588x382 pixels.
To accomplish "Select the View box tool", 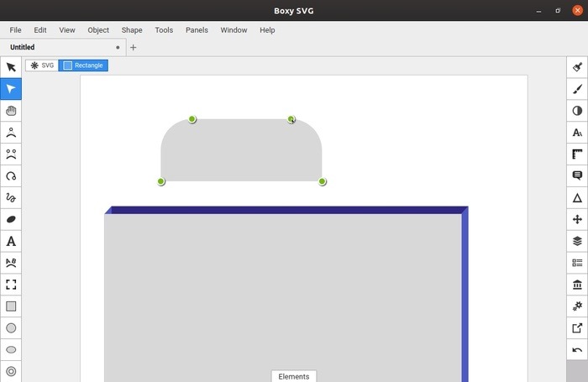I will (x=11, y=285).
